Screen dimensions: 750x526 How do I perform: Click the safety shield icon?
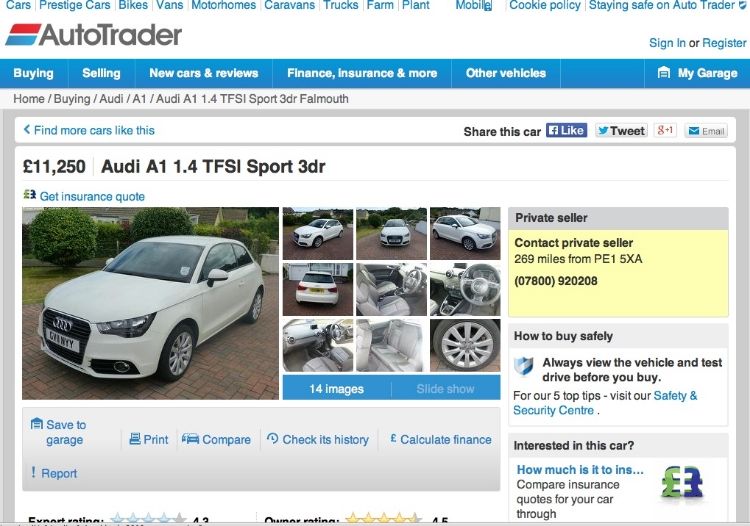pos(524,366)
